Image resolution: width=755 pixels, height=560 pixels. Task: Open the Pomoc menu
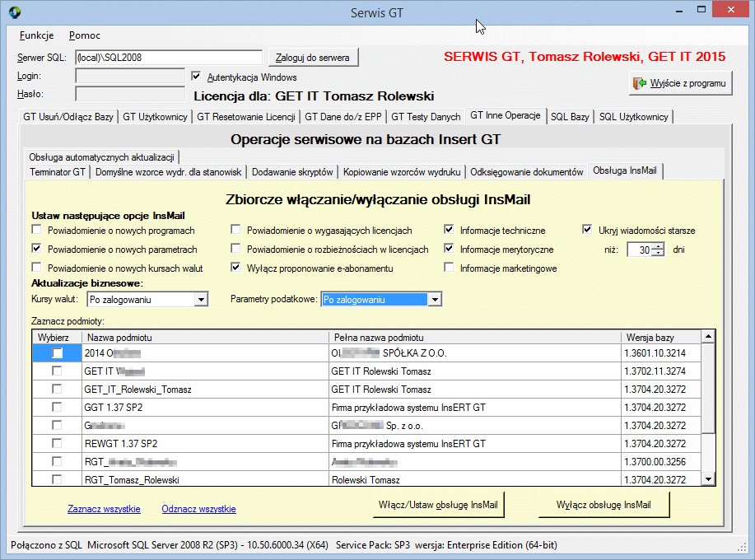[x=85, y=35]
